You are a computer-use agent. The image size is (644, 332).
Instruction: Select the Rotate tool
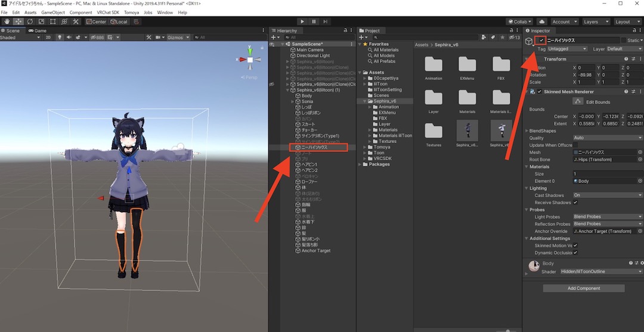(x=30, y=21)
